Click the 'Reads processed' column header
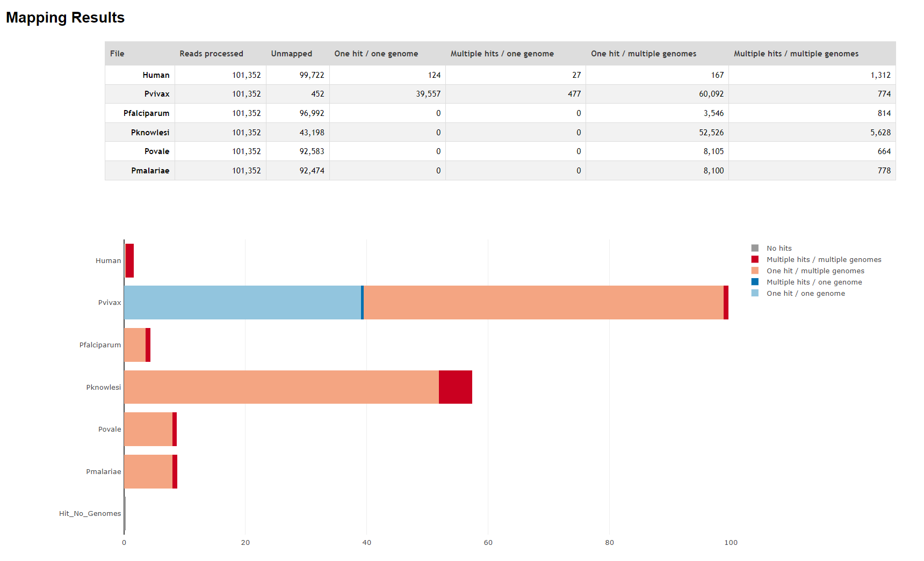This screenshot has width=924, height=561. click(211, 54)
